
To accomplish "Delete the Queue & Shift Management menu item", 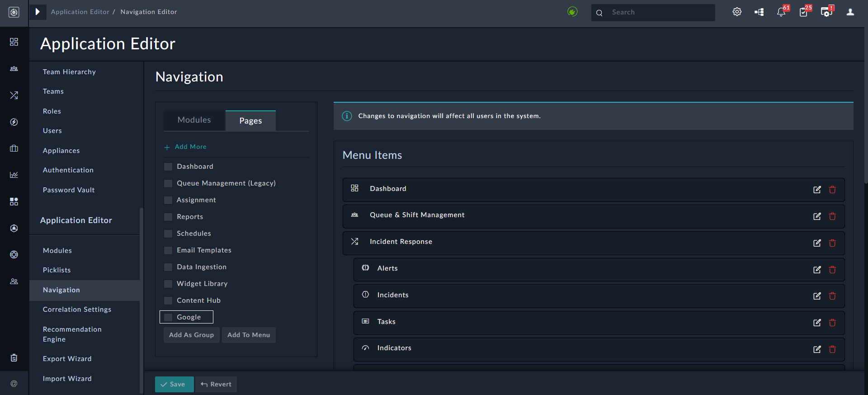I will (x=832, y=216).
